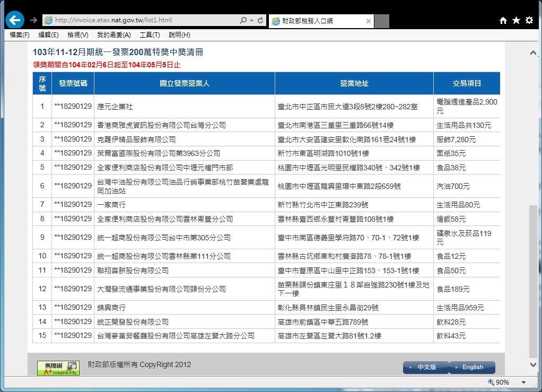
Task: Select 全家便利商店股份有限公司雲林崙豐分公司 cell
Action: [185, 219]
